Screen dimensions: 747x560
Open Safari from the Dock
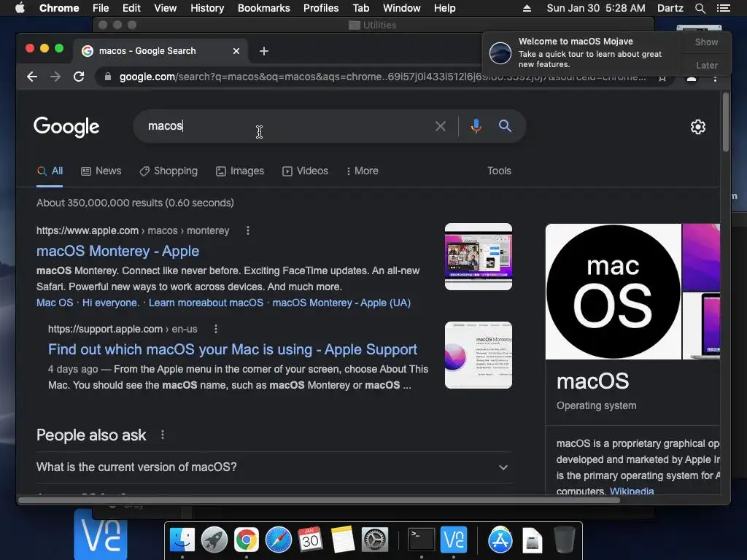pos(278,540)
